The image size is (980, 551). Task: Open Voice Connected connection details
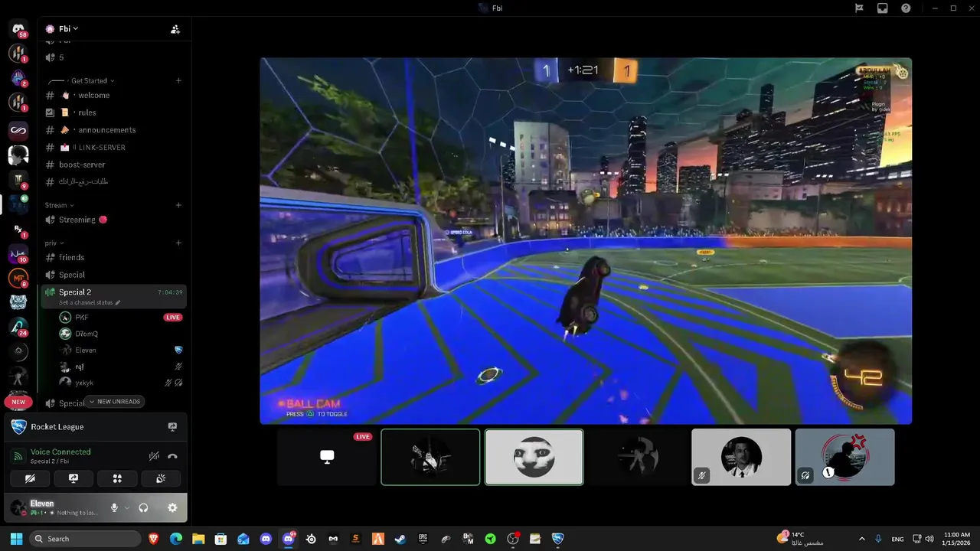click(x=60, y=452)
